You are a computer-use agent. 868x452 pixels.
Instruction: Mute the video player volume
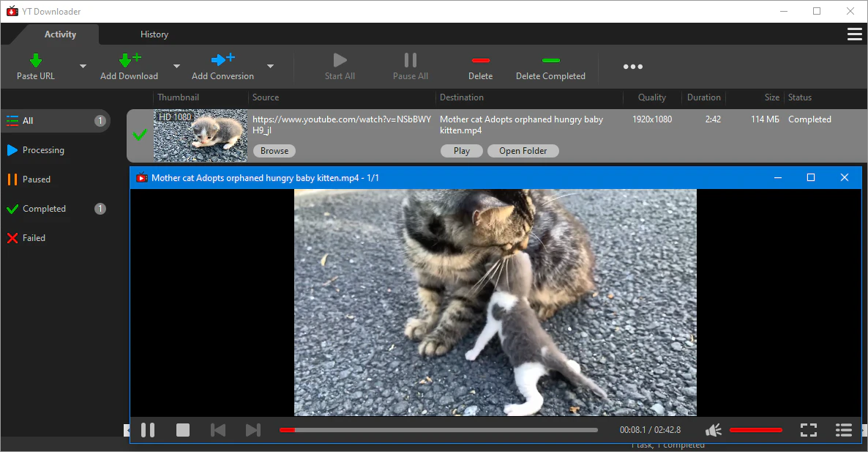pyautogui.click(x=714, y=430)
